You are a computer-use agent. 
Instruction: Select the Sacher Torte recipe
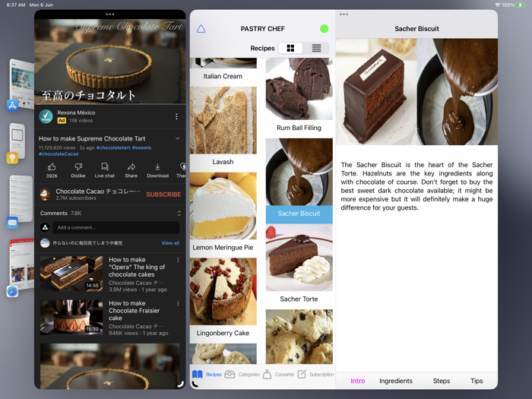tap(299, 264)
